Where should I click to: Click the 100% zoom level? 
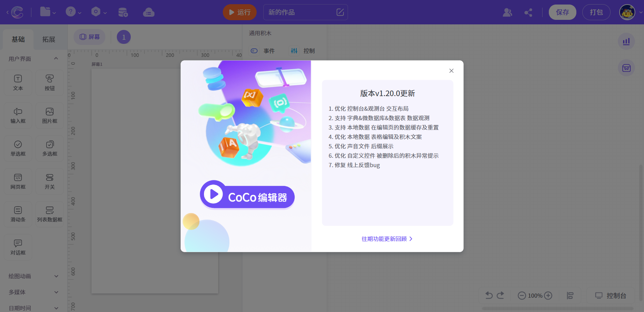coord(535,296)
